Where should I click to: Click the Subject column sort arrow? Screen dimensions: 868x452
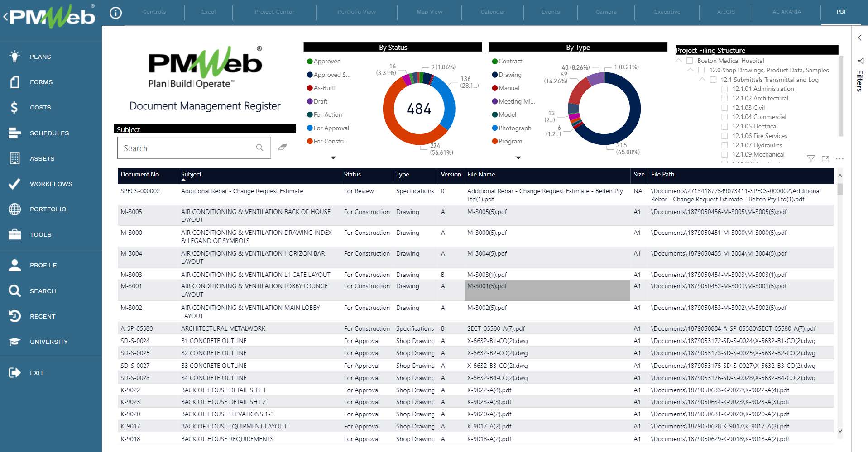[x=183, y=180]
